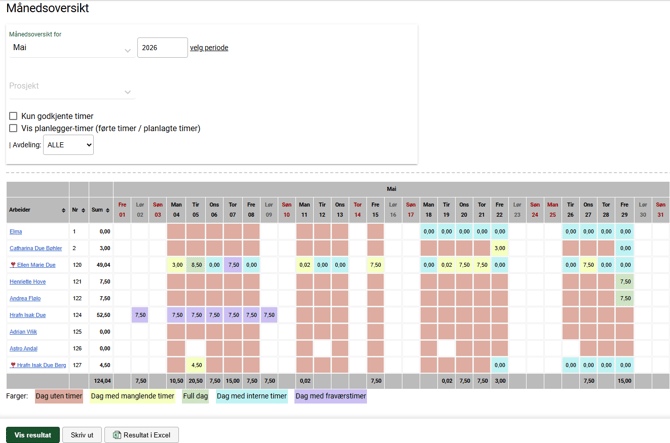Select Ellen Marie Due's 8,50 cell on Tir 05
The image size is (670, 443).
(x=196, y=265)
